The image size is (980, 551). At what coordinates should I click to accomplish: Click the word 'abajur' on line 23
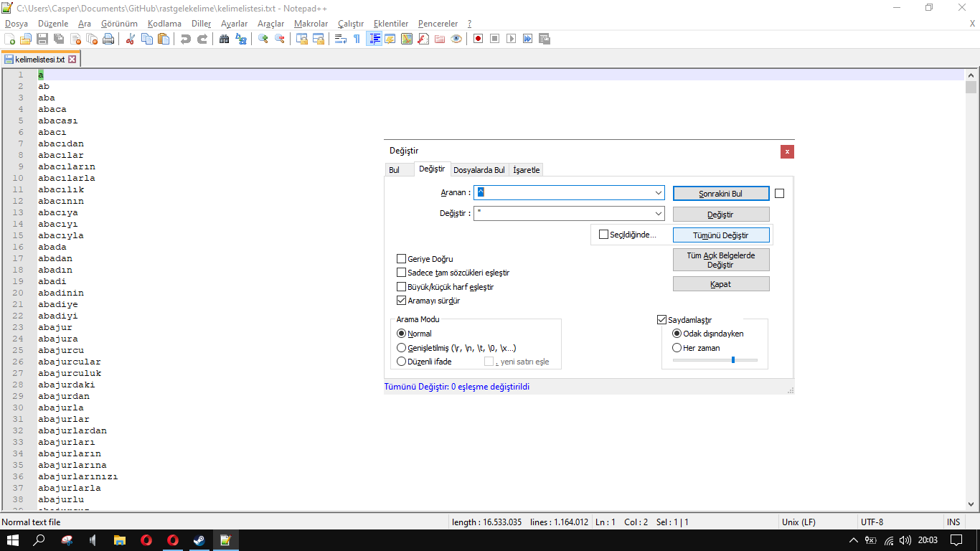55,327
